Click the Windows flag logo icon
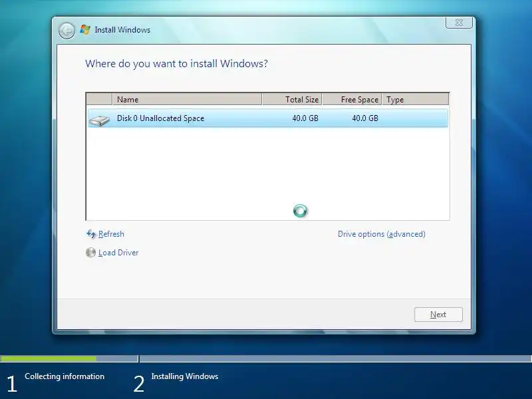532x399 pixels. point(85,30)
